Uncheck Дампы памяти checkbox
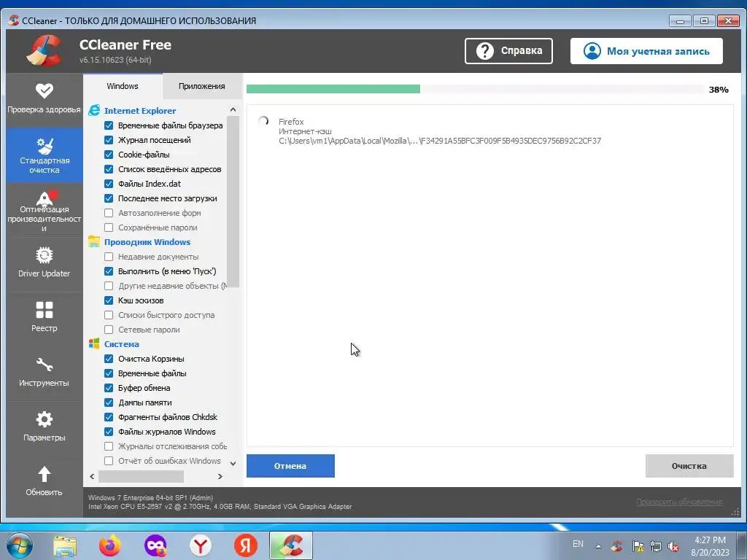 tap(109, 402)
